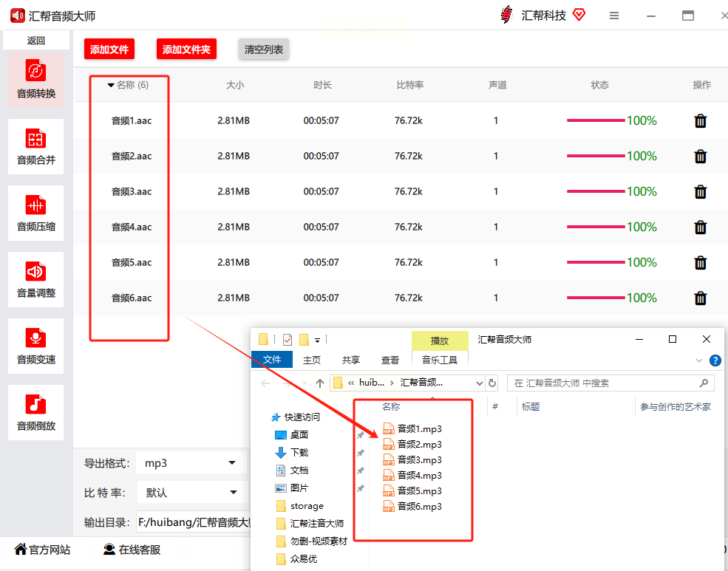Open the hamburger menu in title bar

click(x=613, y=16)
